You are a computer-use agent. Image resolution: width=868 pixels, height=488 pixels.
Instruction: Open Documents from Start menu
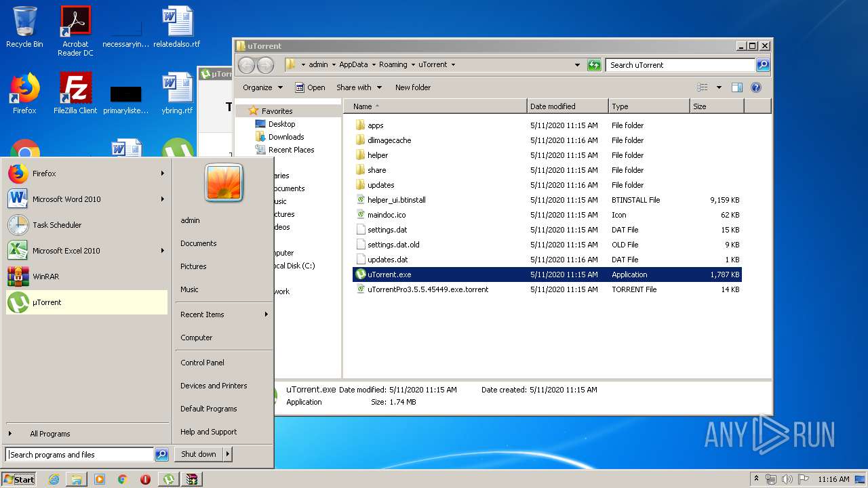(x=199, y=243)
